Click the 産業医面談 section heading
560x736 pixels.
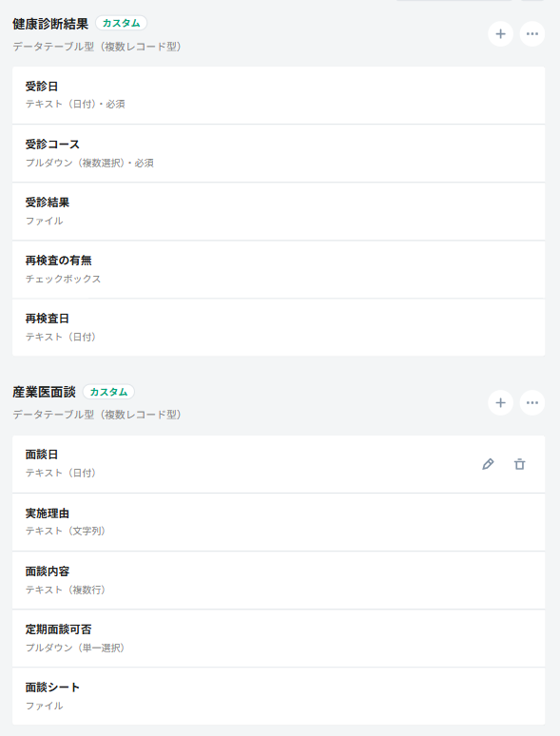[44, 392]
